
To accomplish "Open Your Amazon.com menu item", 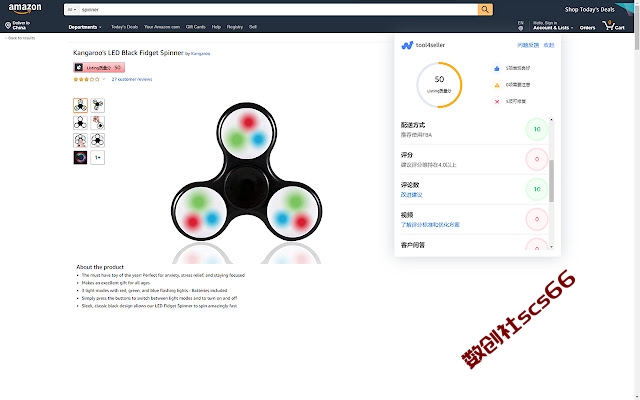I will tap(162, 27).
